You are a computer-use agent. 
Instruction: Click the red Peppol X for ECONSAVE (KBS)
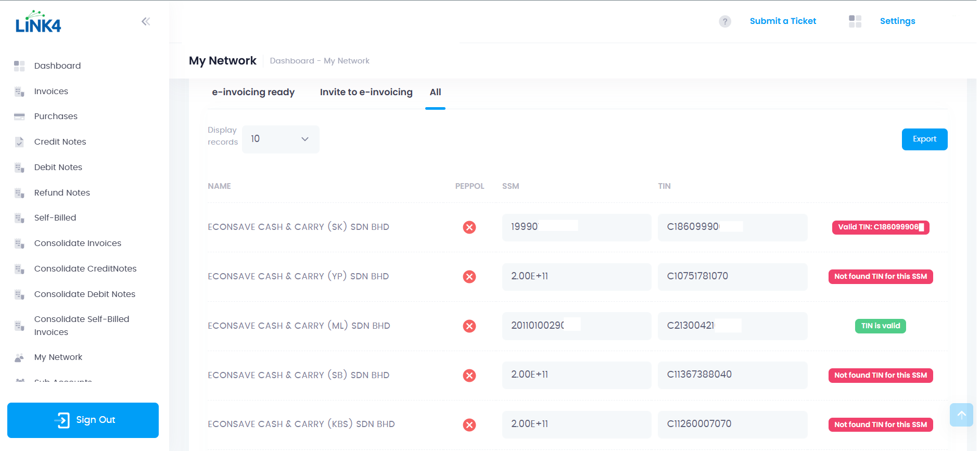469,425
